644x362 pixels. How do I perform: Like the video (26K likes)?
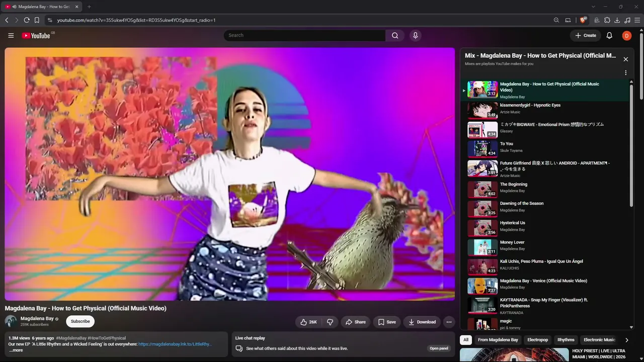(308, 322)
